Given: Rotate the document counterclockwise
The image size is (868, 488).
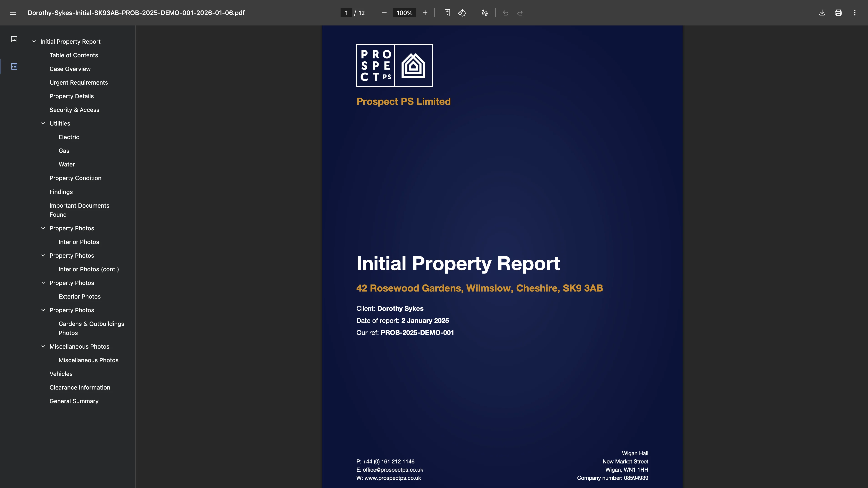Looking at the screenshot, I should click(462, 13).
